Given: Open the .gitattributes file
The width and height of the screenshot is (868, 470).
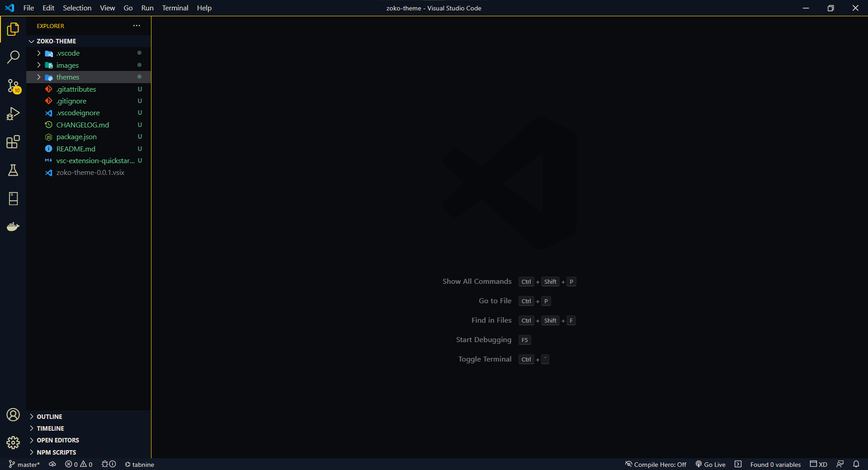Looking at the screenshot, I should pyautogui.click(x=89, y=89).
